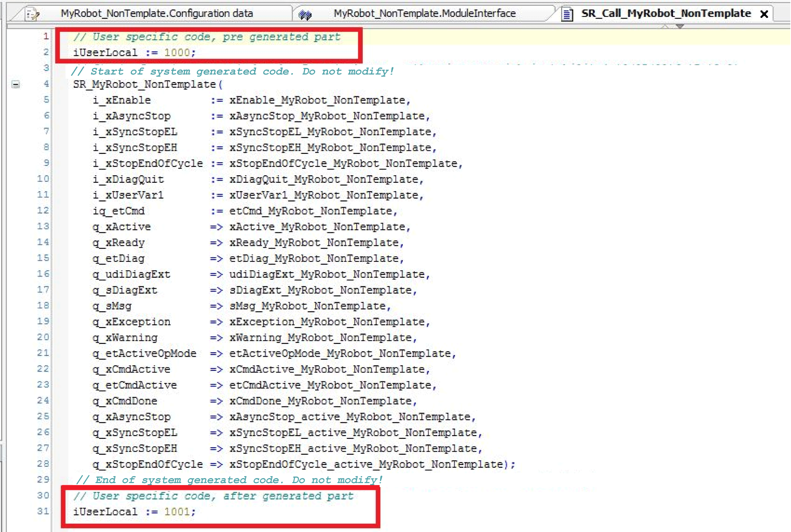Click the Configuration data tab icon
The image size is (791, 532).
33,14
